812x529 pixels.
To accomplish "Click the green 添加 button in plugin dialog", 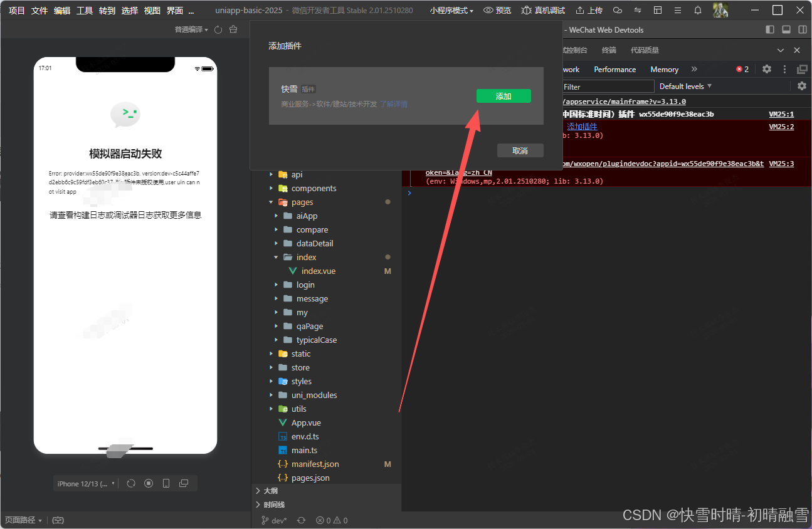I will [504, 96].
